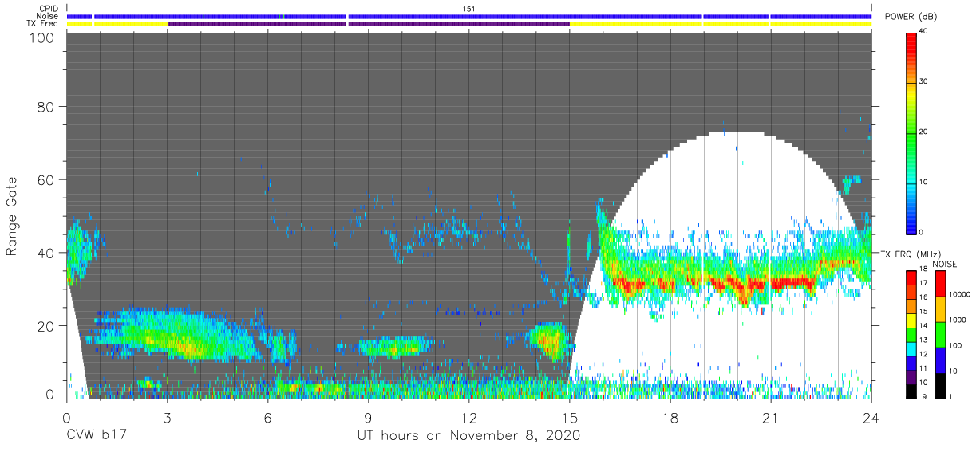This screenshot has height=452, width=980.
Task: Click the x-axis tick label '18'
Action: 670,416
